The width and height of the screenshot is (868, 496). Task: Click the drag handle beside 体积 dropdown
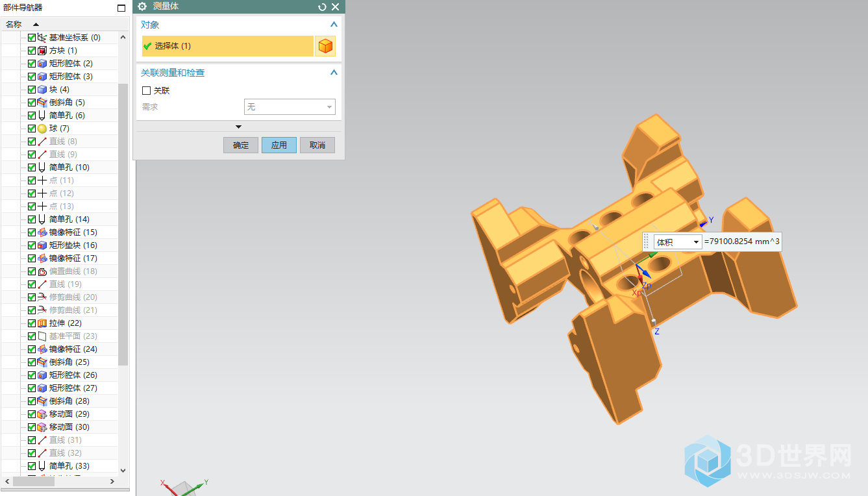[x=646, y=242]
